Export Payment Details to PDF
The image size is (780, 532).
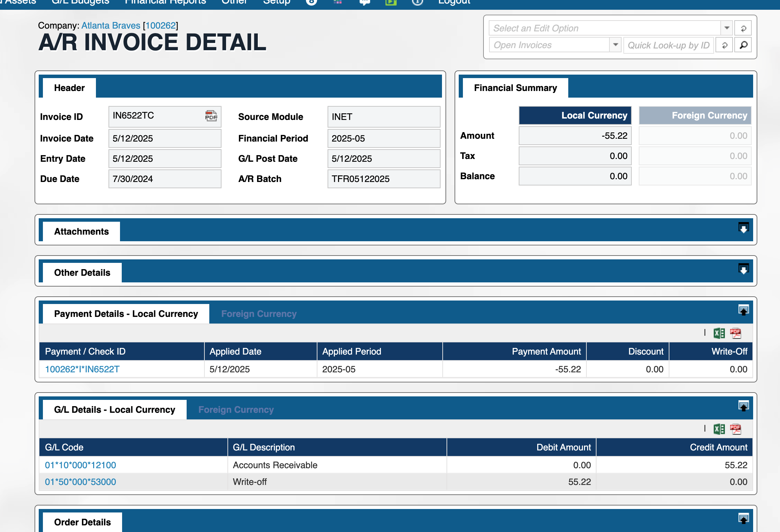pos(735,333)
